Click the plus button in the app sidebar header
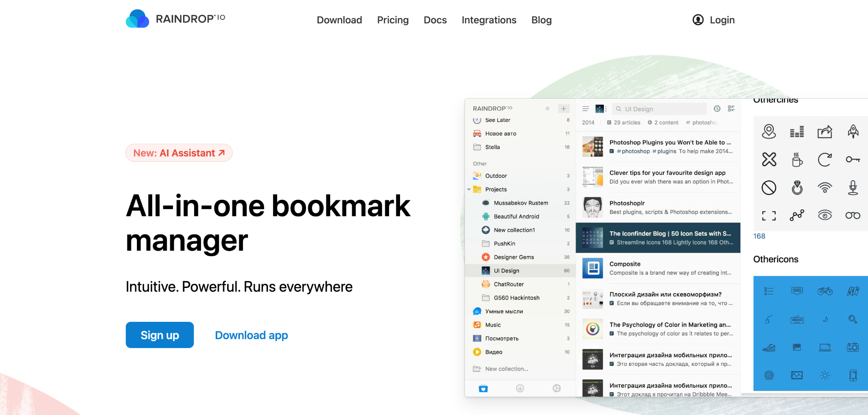The image size is (868, 415). (x=564, y=109)
